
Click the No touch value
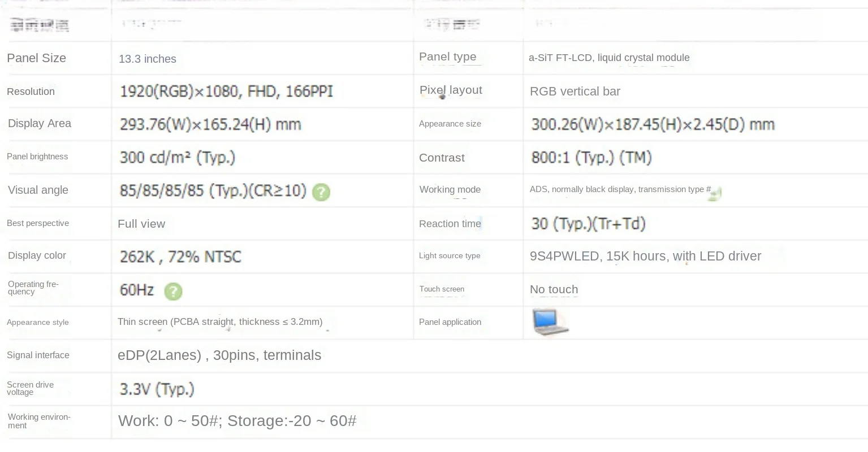(554, 289)
